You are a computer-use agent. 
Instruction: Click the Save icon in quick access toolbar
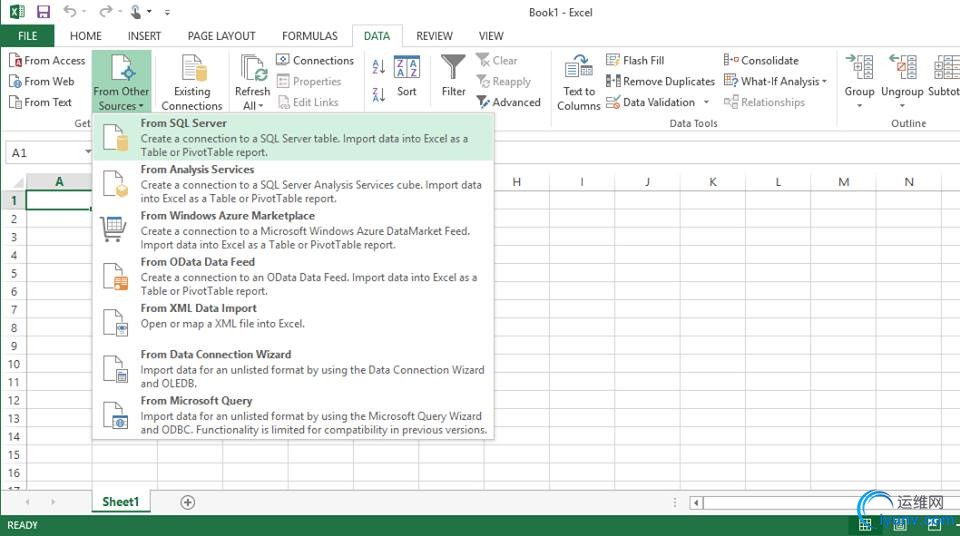tap(43, 12)
